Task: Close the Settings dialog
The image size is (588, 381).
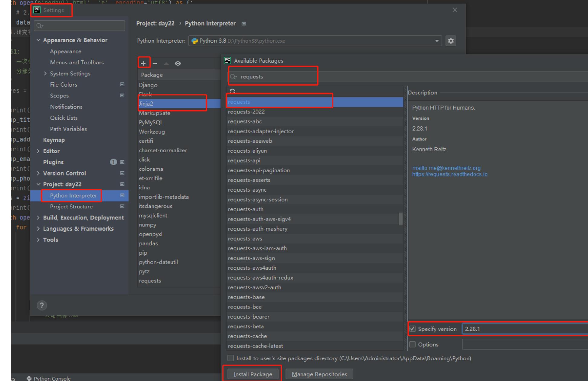Action: coord(455,10)
